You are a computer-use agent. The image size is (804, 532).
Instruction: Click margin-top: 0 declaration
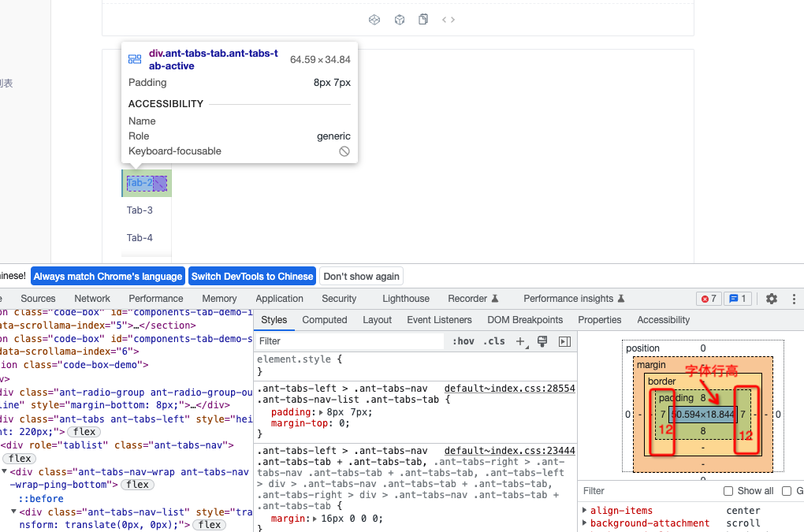click(311, 423)
